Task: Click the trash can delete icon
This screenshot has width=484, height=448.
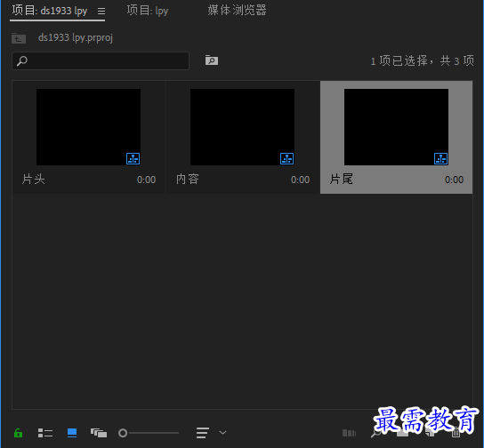Action: [456, 434]
